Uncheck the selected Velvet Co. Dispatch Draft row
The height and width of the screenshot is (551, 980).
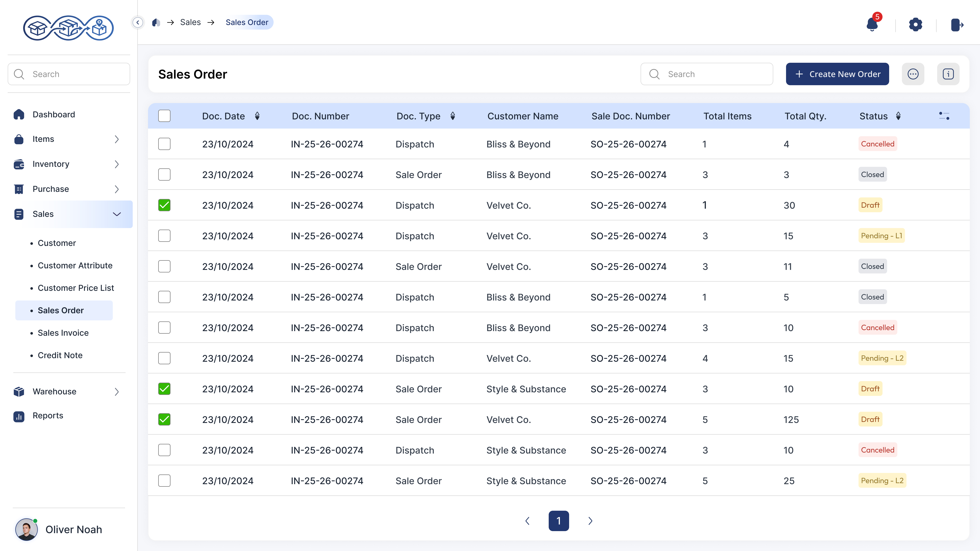(x=164, y=205)
